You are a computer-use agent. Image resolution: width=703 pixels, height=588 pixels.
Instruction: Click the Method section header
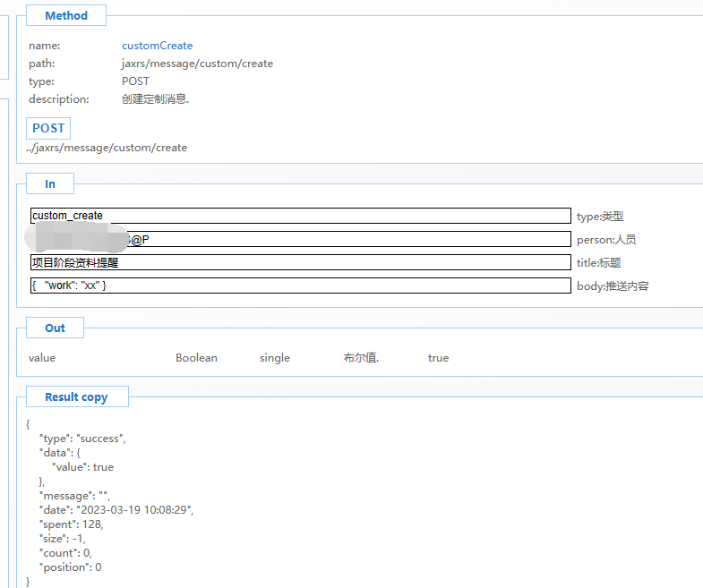click(x=66, y=15)
